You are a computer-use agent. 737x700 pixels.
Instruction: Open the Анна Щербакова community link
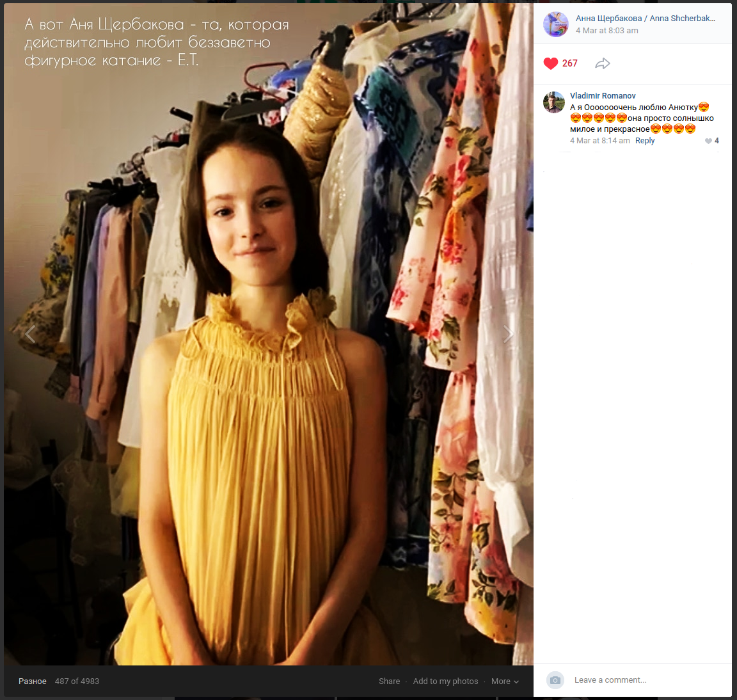[645, 19]
